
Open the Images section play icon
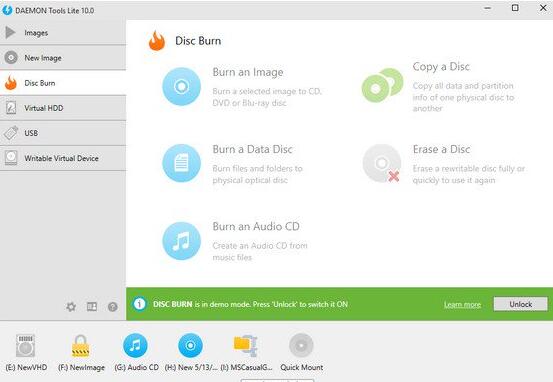(x=11, y=32)
